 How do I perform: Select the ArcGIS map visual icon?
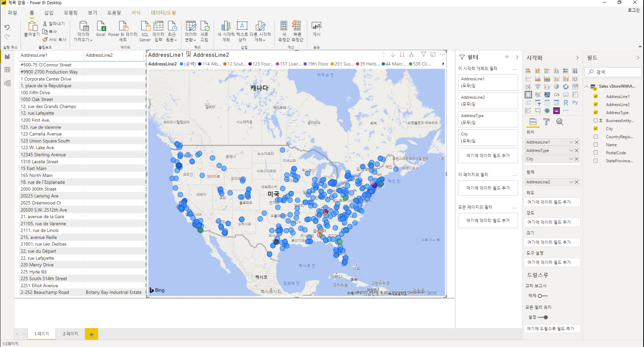pos(547,111)
